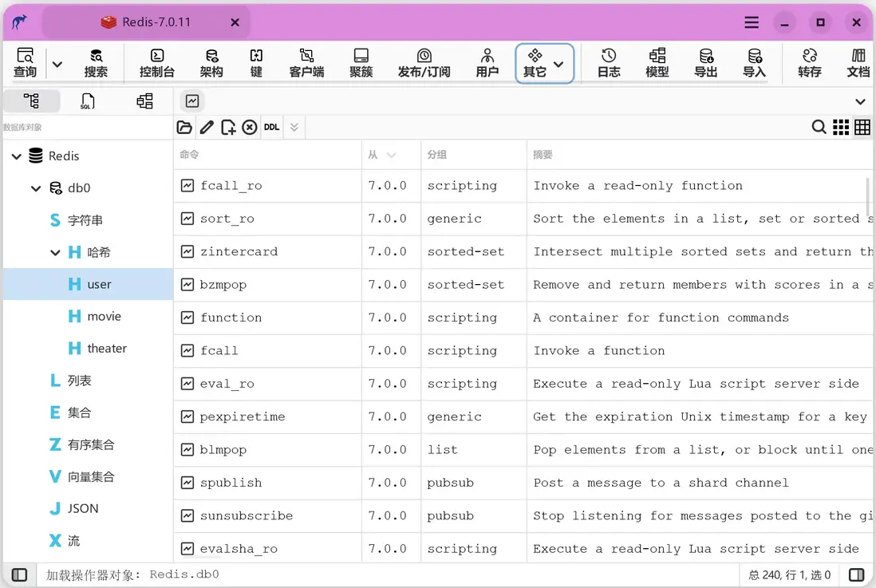The height and width of the screenshot is (588, 876).
Task: Click the 键 keys toolbar icon
Action: click(x=256, y=62)
